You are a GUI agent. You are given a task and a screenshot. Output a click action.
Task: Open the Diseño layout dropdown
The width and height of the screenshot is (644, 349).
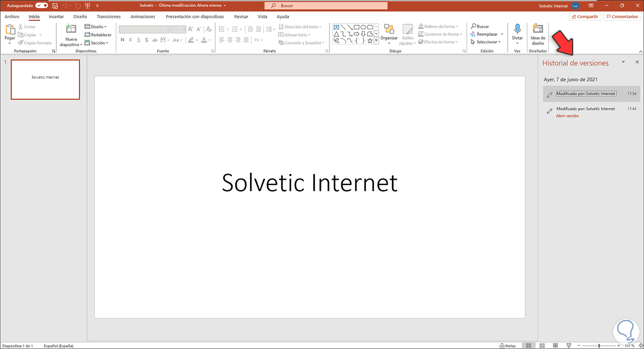pos(96,26)
